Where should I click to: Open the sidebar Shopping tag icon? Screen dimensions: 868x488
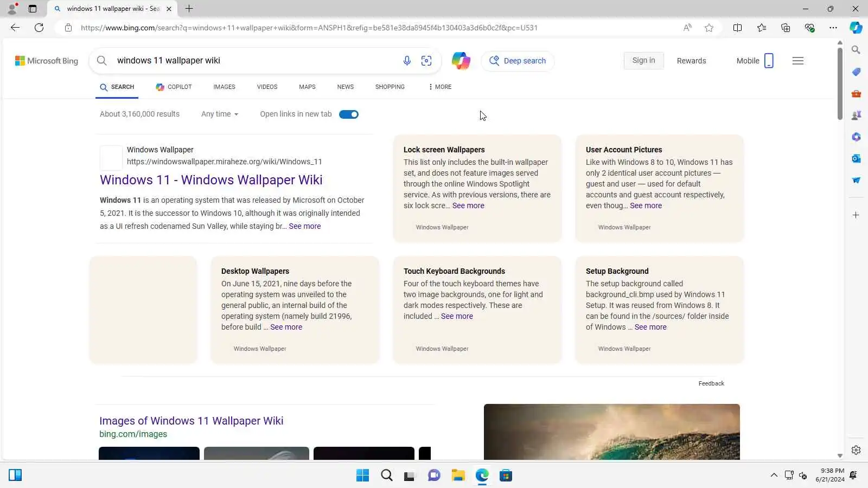[x=856, y=72]
